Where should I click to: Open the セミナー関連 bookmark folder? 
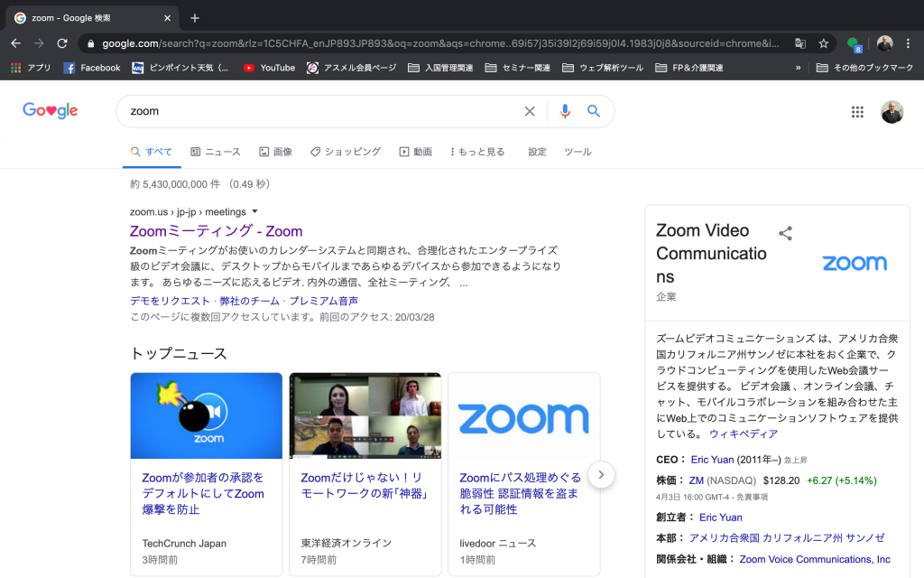[x=518, y=68]
